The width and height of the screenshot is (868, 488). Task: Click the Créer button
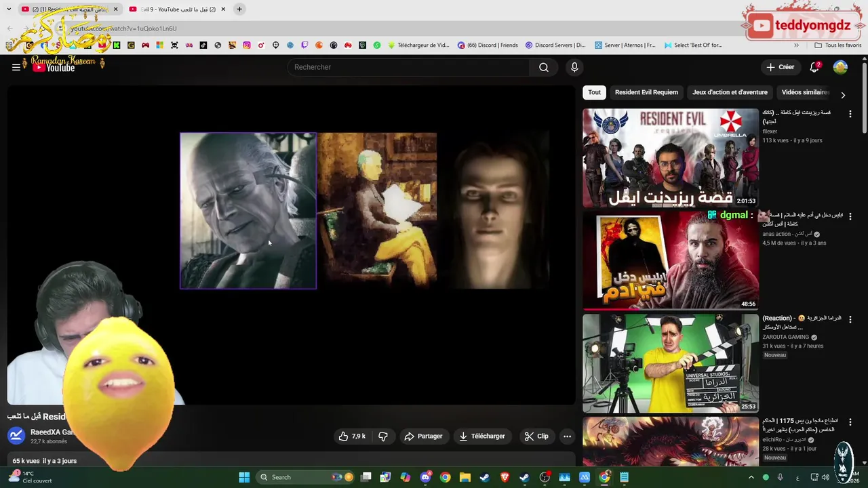(x=780, y=67)
